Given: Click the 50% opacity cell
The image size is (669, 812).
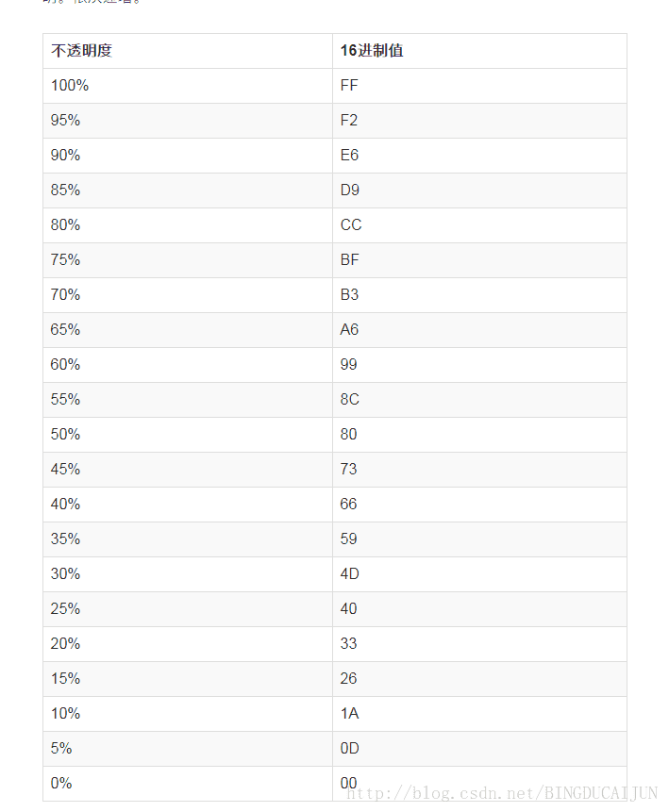Looking at the screenshot, I should pos(188,435).
